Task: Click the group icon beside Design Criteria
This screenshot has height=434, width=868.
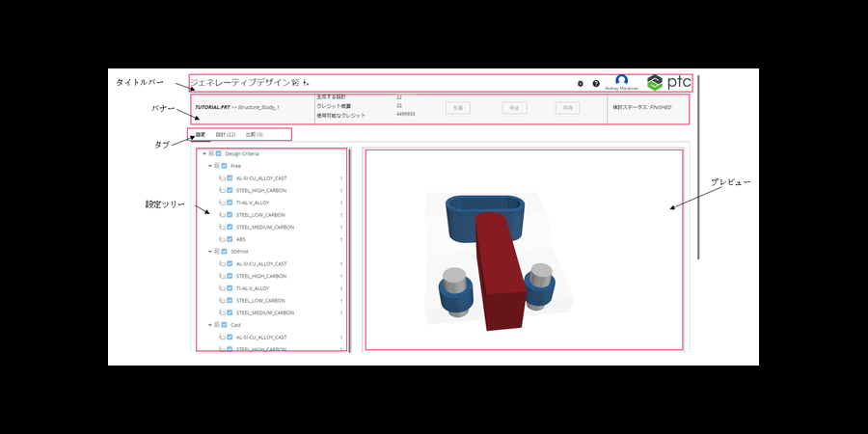Action: [211, 153]
